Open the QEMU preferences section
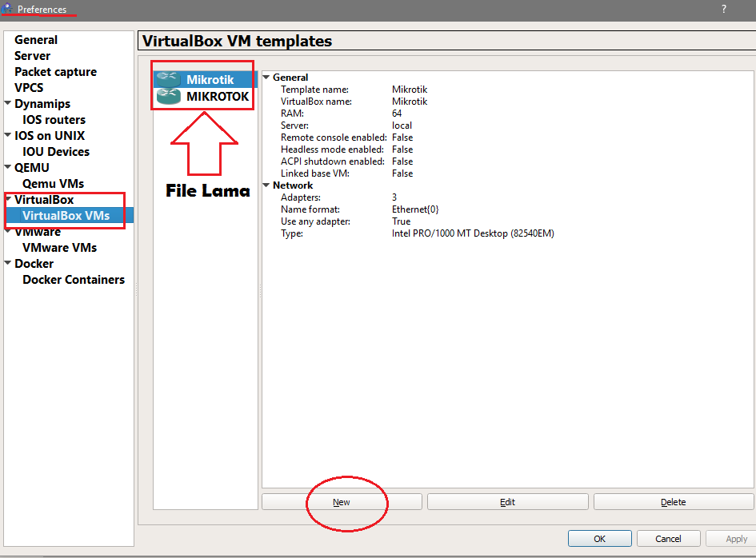756x558 pixels. tap(32, 167)
